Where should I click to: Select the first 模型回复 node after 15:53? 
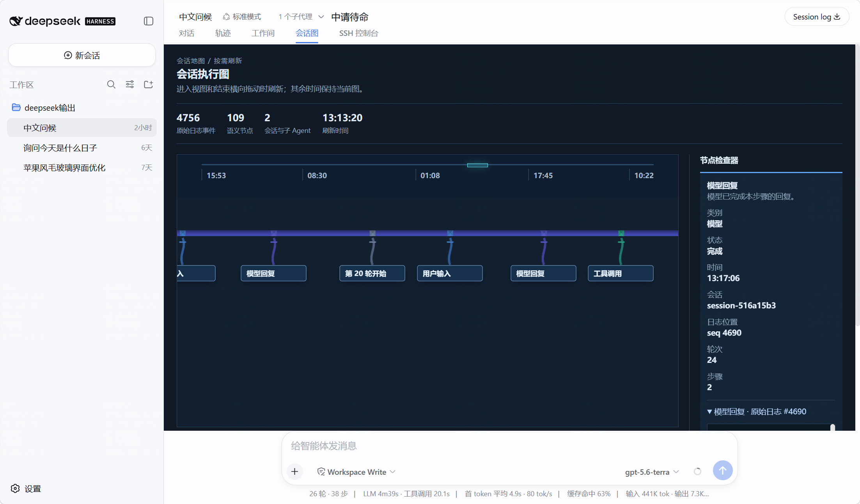(x=273, y=273)
